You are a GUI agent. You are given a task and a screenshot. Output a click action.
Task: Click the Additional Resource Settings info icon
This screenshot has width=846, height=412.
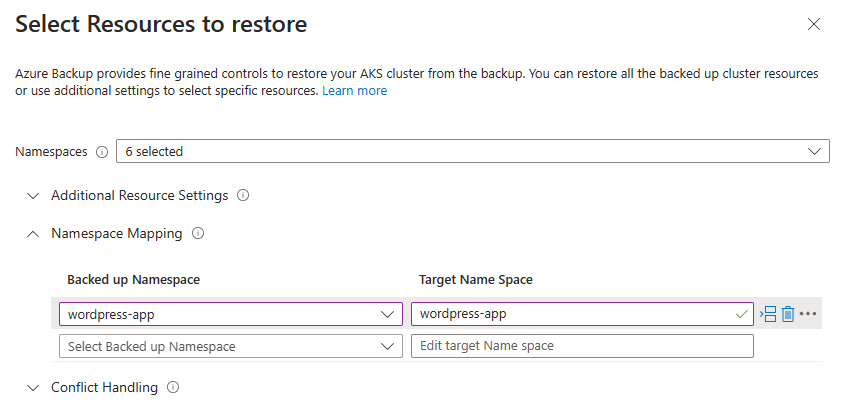coord(243,195)
